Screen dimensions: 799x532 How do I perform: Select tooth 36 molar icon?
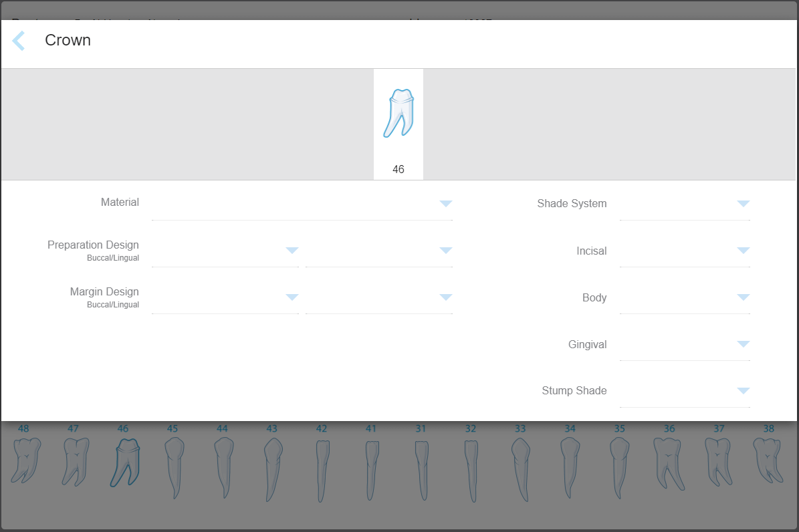click(669, 461)
